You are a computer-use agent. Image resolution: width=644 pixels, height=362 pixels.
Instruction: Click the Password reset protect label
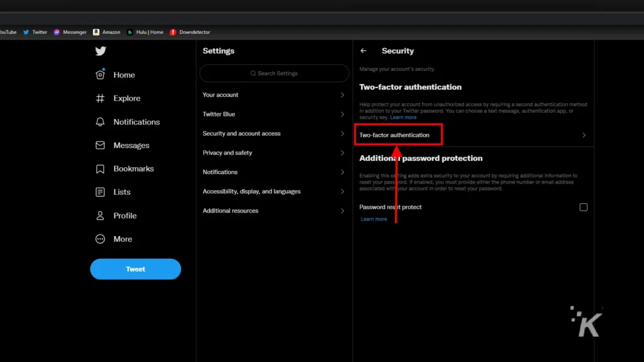tap(390, 207)
